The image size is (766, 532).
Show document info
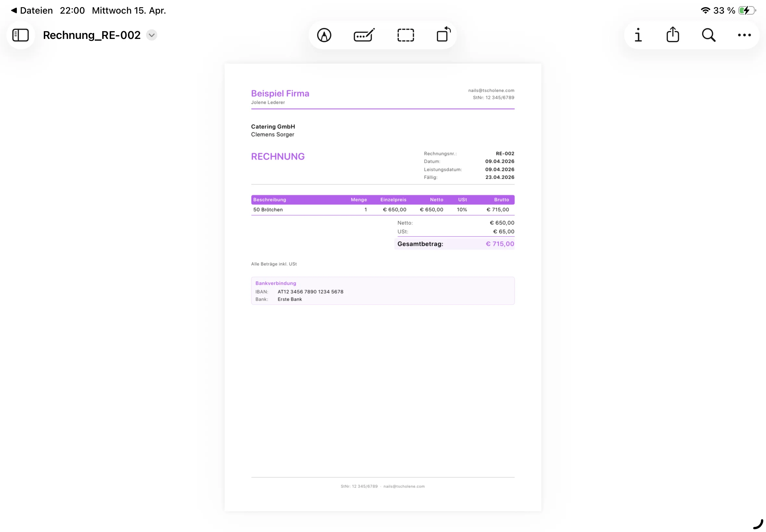coord(638,35)
